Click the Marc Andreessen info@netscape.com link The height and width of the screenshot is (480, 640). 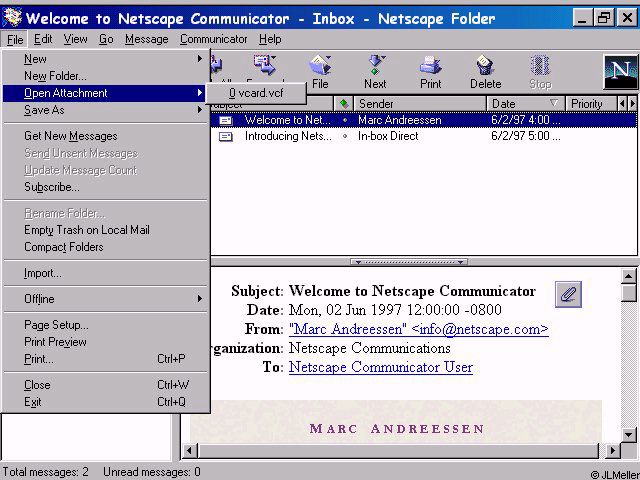coord(419,329)
